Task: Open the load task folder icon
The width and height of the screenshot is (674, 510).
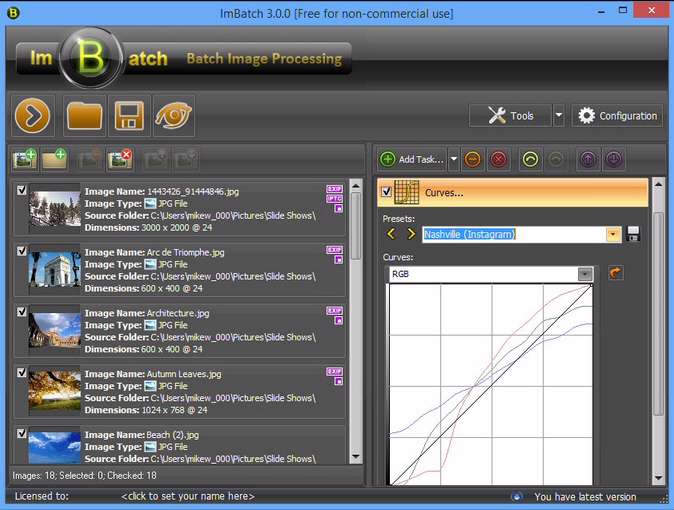Action: click(85, 116)
